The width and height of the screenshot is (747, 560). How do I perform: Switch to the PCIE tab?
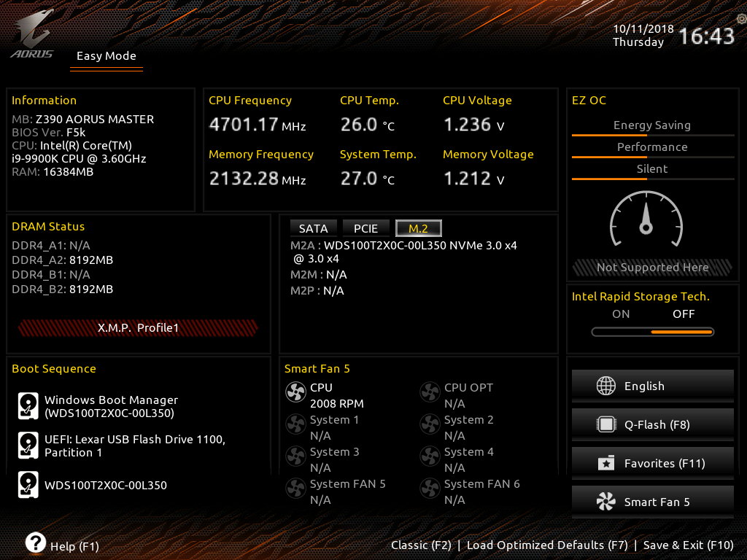point(366,228)
